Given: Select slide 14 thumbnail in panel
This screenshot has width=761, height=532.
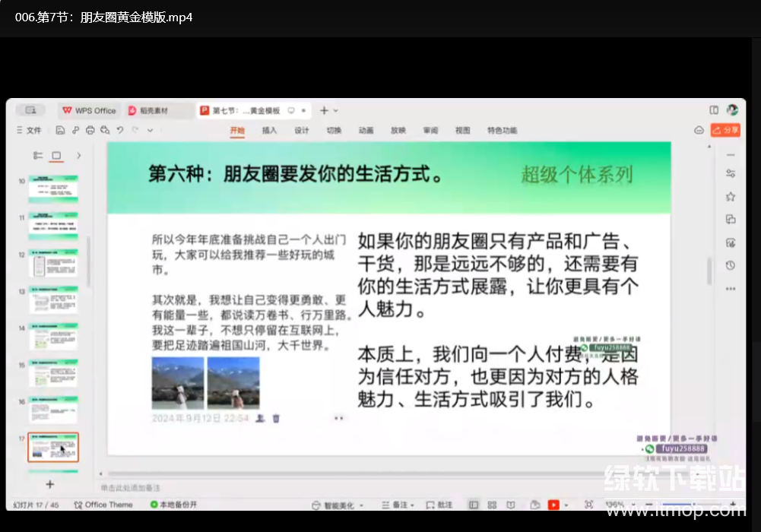Looking at the screenshot, I should tap(53, 337).
